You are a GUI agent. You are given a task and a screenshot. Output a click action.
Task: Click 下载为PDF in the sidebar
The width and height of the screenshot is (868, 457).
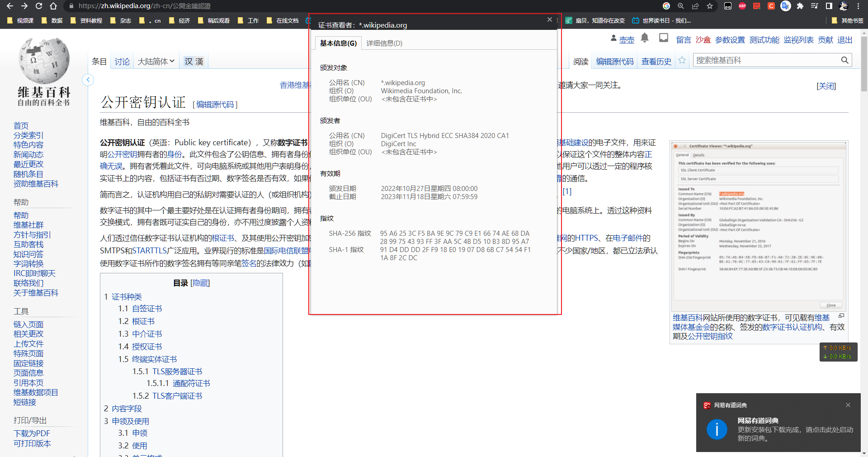(32, 433)
